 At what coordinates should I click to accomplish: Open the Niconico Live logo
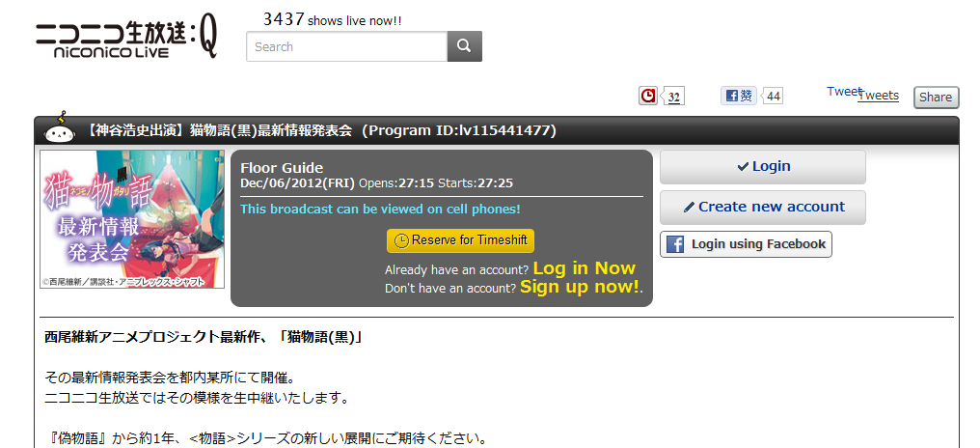127,40
